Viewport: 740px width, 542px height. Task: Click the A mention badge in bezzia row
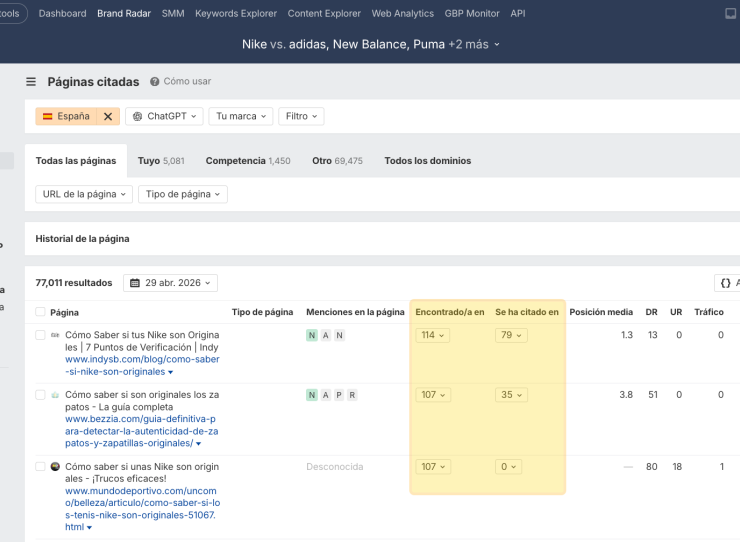tap(326, 395)
